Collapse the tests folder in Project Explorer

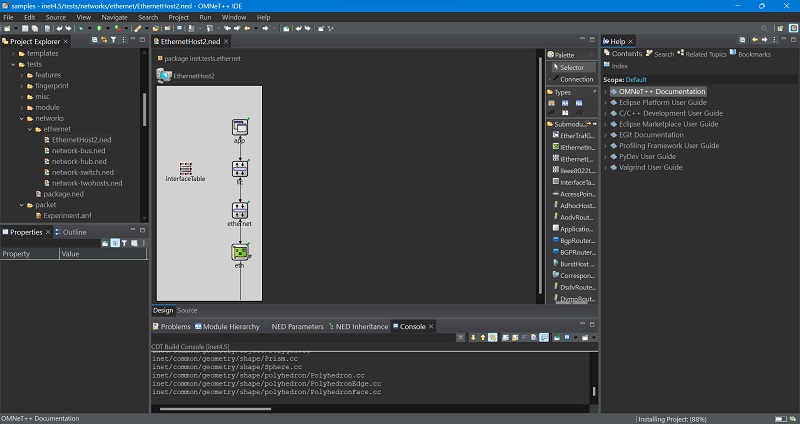[13, 64]
